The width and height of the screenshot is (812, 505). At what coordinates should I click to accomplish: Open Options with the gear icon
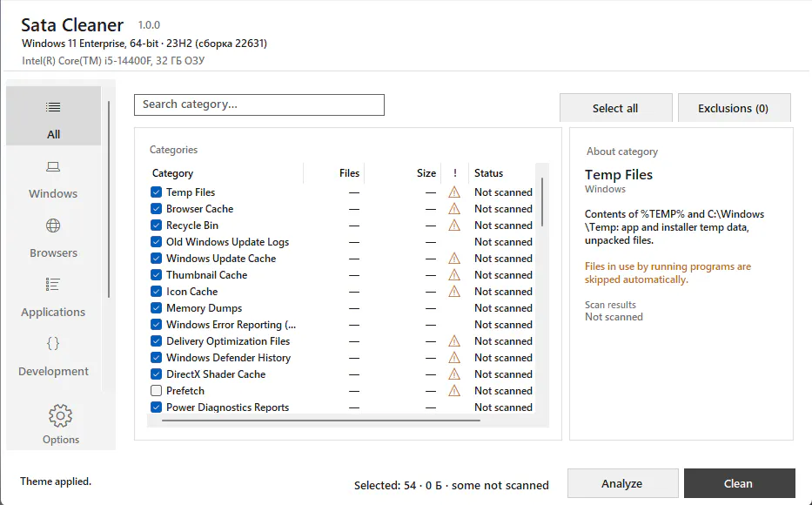pyautogui.click(x=61, y=424)
